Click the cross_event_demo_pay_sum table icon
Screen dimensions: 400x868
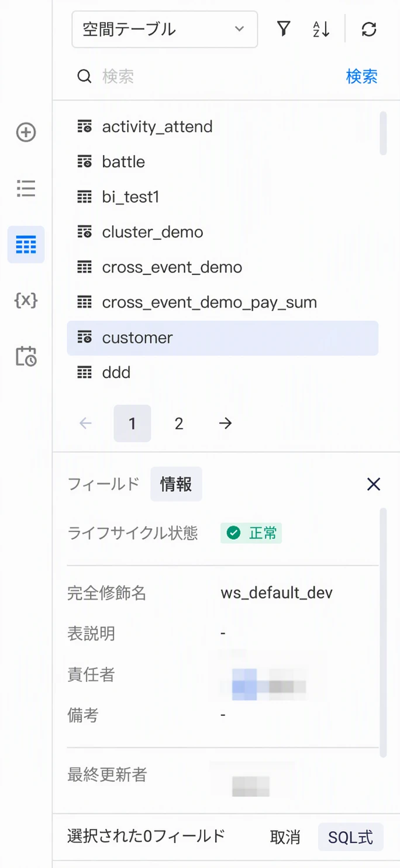tap(85, 302)
